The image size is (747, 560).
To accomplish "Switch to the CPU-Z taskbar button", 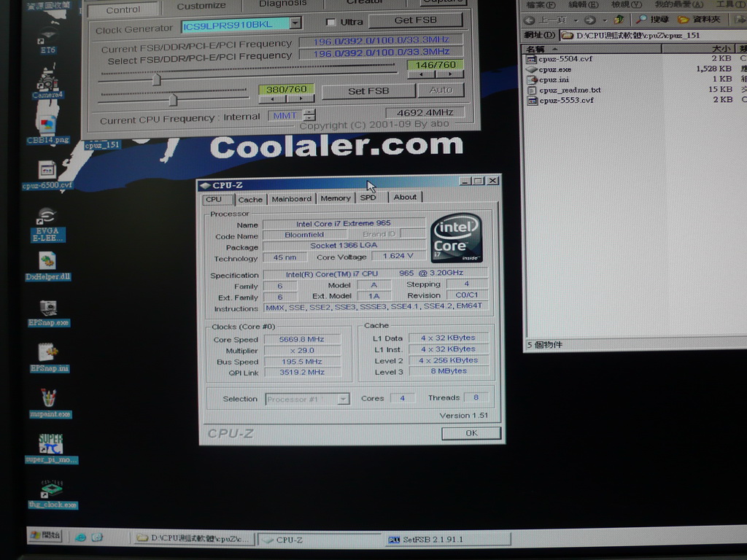I will point(320,540).
